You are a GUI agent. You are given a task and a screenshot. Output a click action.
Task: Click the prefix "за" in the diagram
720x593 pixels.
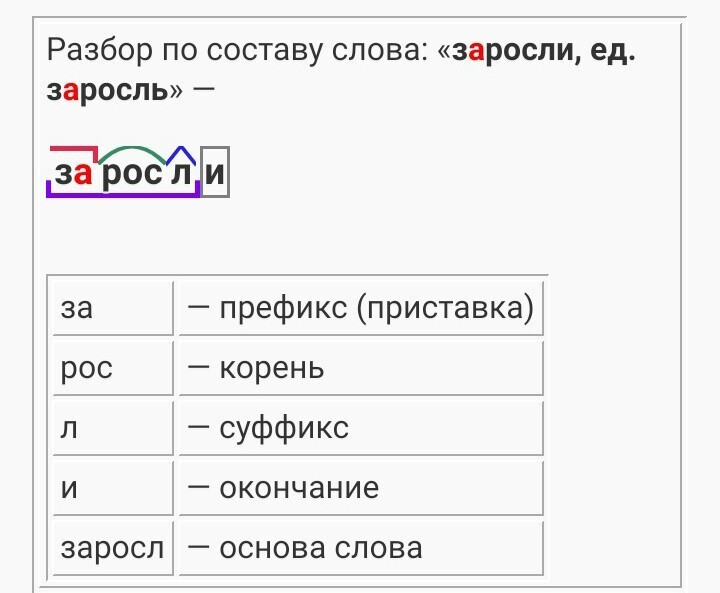click(73, 175)
